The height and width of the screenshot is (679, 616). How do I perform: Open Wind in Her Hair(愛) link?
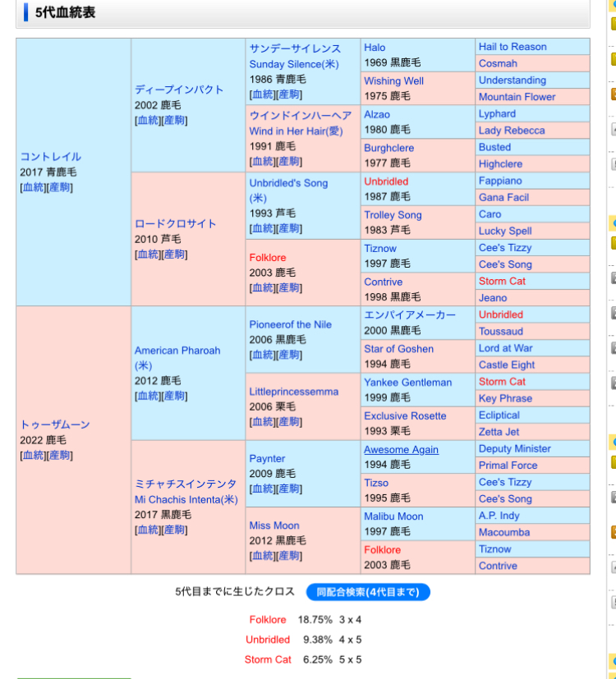296,131
